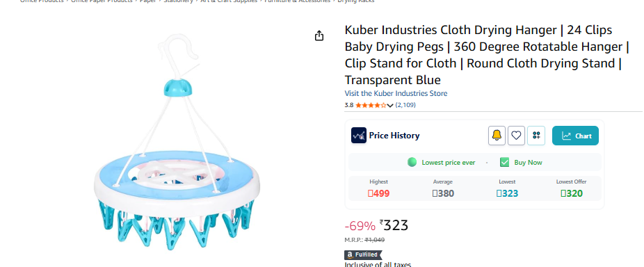Click the Stationery breadcrumb link
Viewport: 644px width, 267px height.
tap(178, 1)
